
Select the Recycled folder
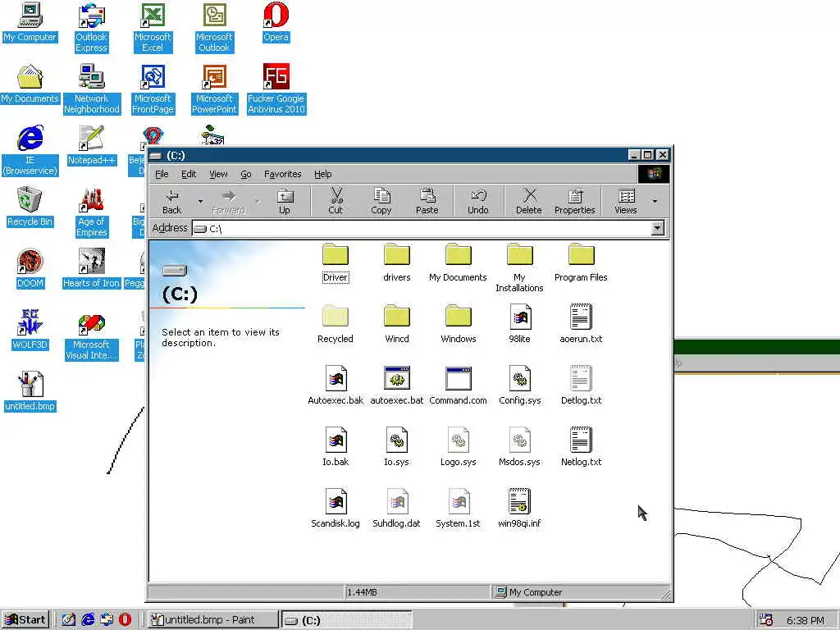click(x=336, y=325)
